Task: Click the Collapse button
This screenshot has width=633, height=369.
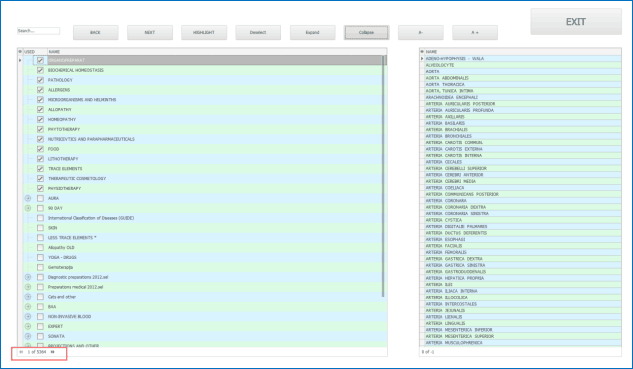Action: coord(367,33)
